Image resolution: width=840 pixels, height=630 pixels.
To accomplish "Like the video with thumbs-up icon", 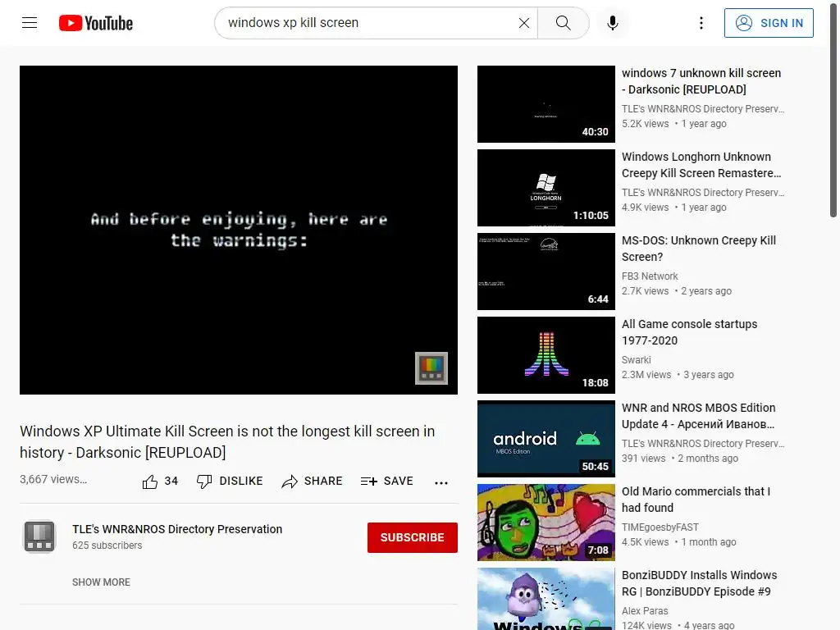I will (x=150, y=482).
